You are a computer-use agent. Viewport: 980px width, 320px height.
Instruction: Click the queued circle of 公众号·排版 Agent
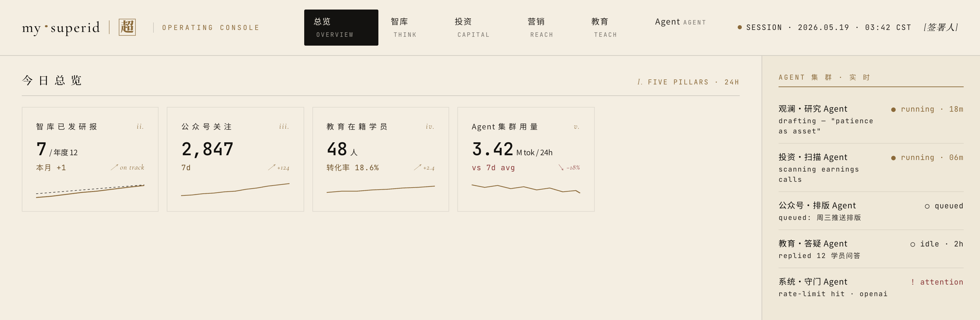point(927,206)
